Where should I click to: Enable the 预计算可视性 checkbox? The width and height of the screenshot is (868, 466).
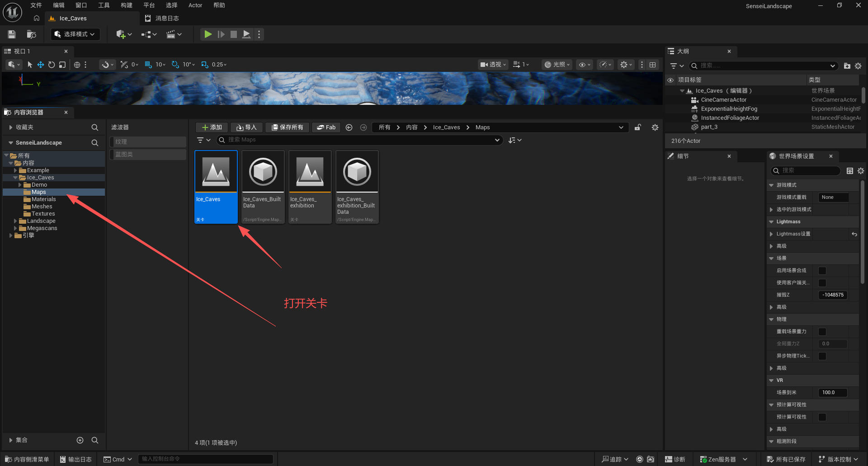click(822, 417)
